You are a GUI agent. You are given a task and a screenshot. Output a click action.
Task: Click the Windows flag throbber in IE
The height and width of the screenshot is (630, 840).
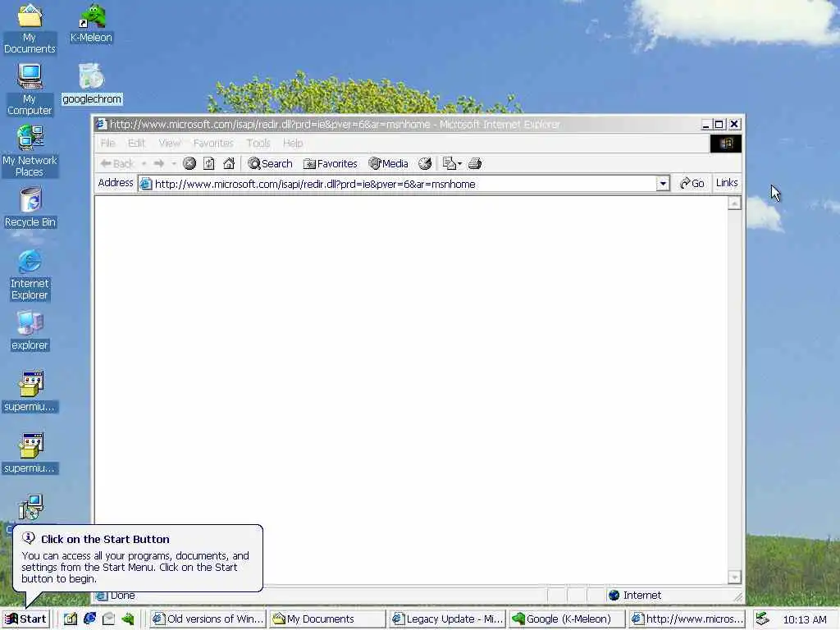click(726, 143)
